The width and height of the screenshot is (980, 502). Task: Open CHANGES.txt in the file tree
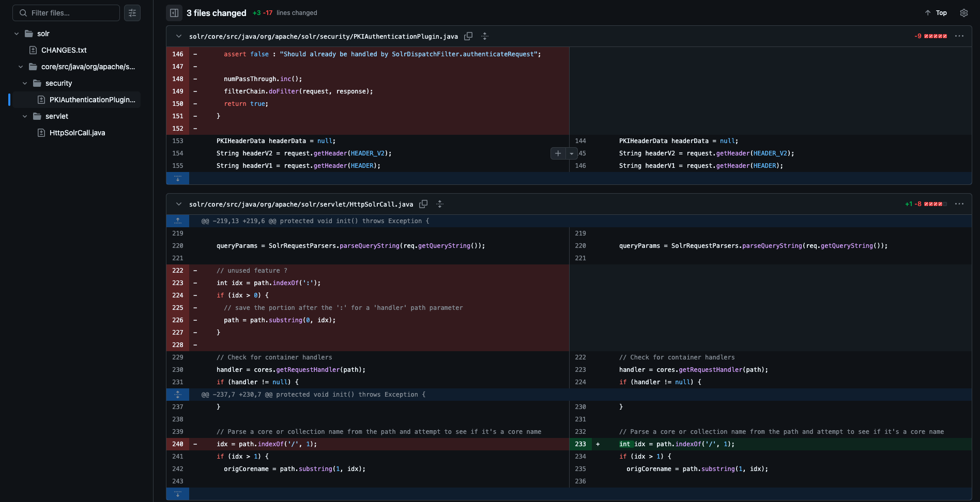click(64, 50)
